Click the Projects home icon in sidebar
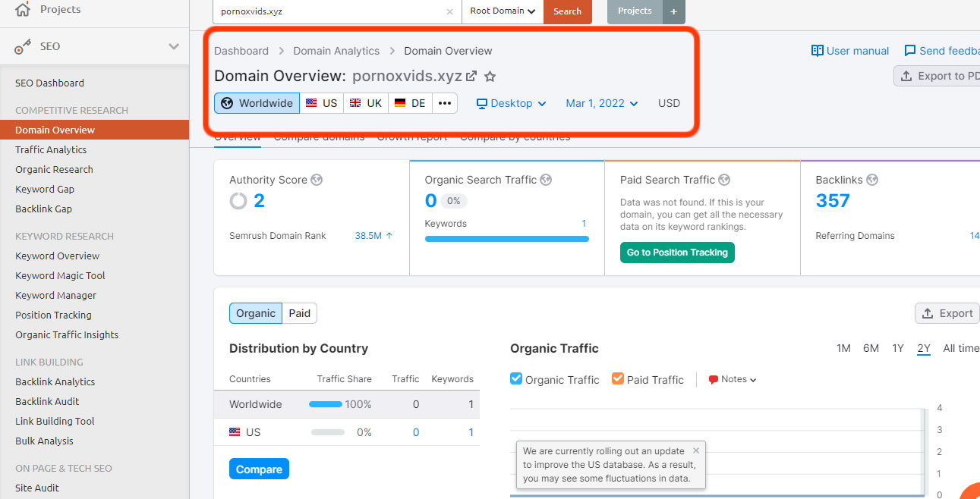The image size is (980, 499). tap(23, 9)
